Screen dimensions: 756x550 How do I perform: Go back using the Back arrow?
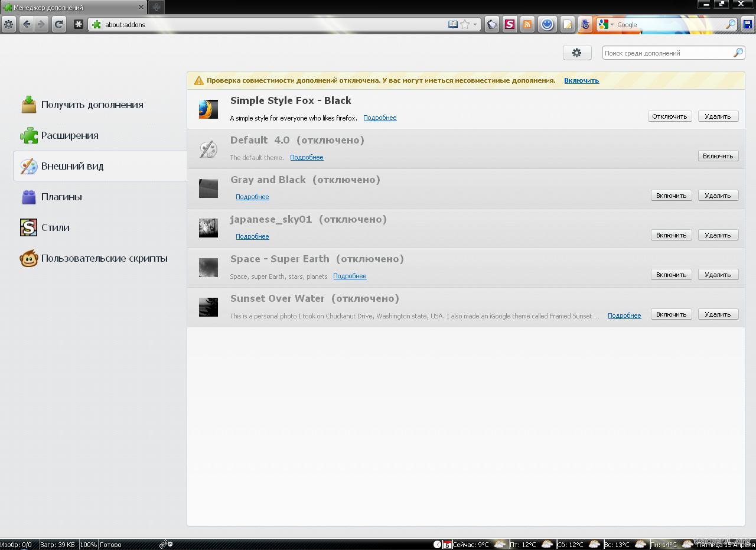pyautogui.click(x=26, y=24)
